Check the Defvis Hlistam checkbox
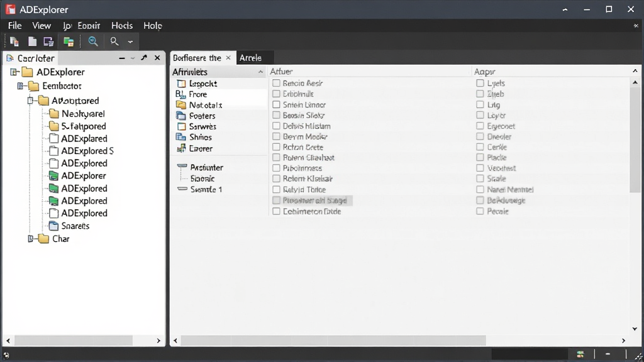Viewport: 644px width, 362px height. [x=276, y=126]
